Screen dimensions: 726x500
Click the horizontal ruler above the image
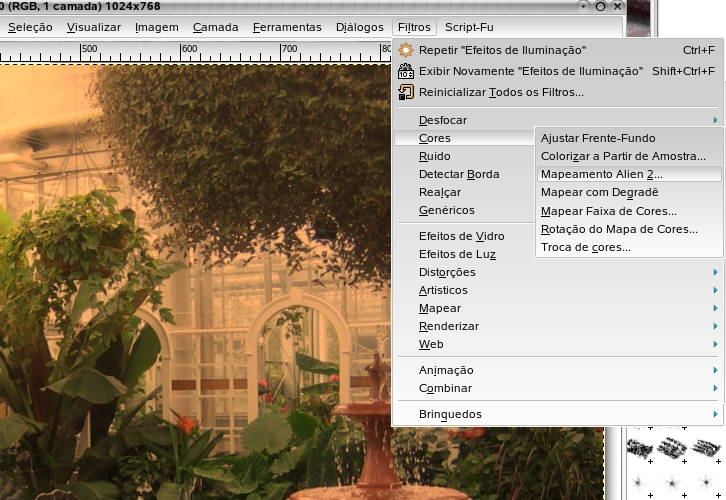click(x=194, y=52)
